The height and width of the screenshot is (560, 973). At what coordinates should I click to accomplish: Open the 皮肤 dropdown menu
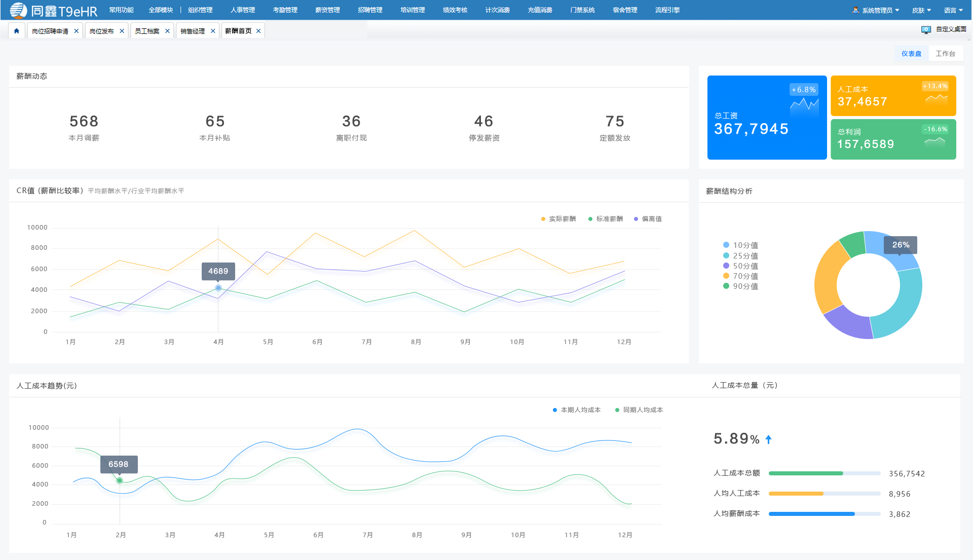coord(921,10)
